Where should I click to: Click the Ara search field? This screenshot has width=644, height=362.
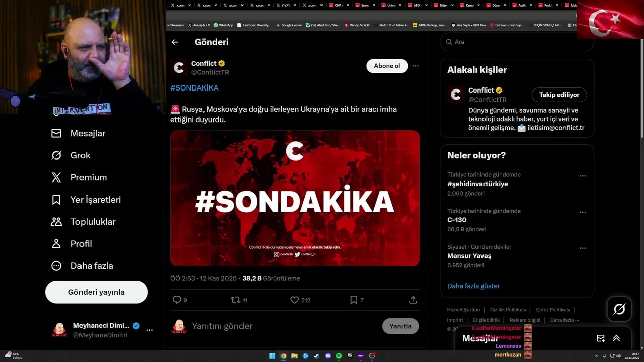(517, 42)
